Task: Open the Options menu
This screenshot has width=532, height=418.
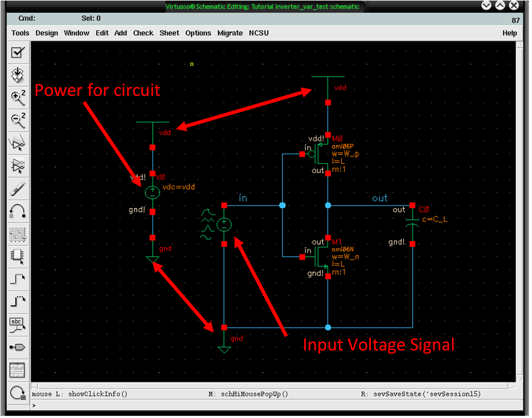Action: tap(198, 33)
